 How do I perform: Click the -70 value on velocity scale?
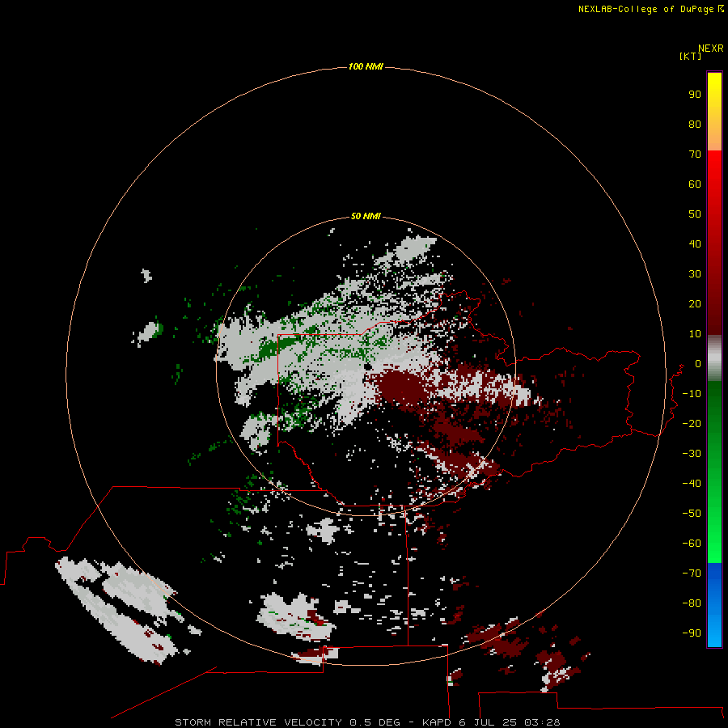point(692,573)
